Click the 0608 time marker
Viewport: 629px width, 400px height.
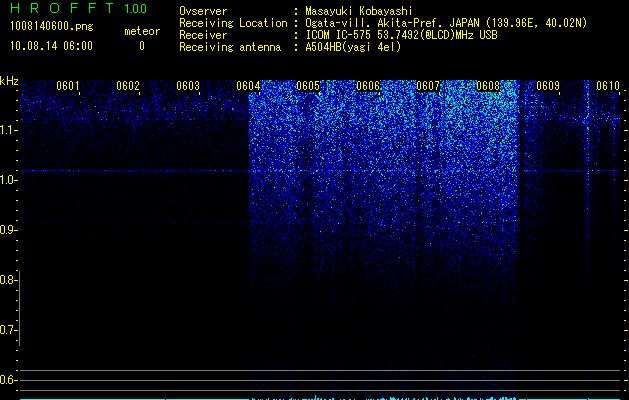click(488, 86)
